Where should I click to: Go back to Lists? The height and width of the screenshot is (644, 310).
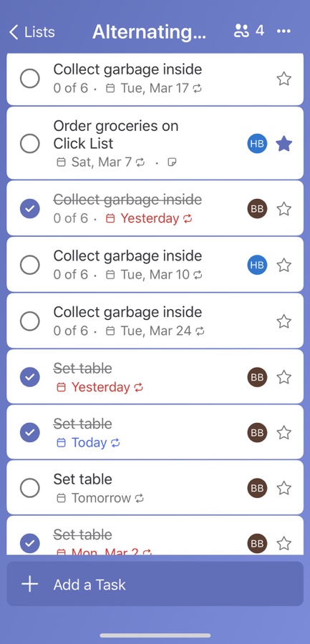[32, 31]
